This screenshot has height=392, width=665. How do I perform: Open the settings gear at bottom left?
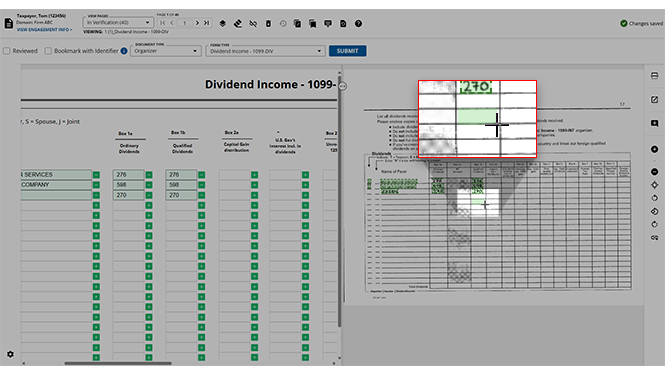(10, 354)
